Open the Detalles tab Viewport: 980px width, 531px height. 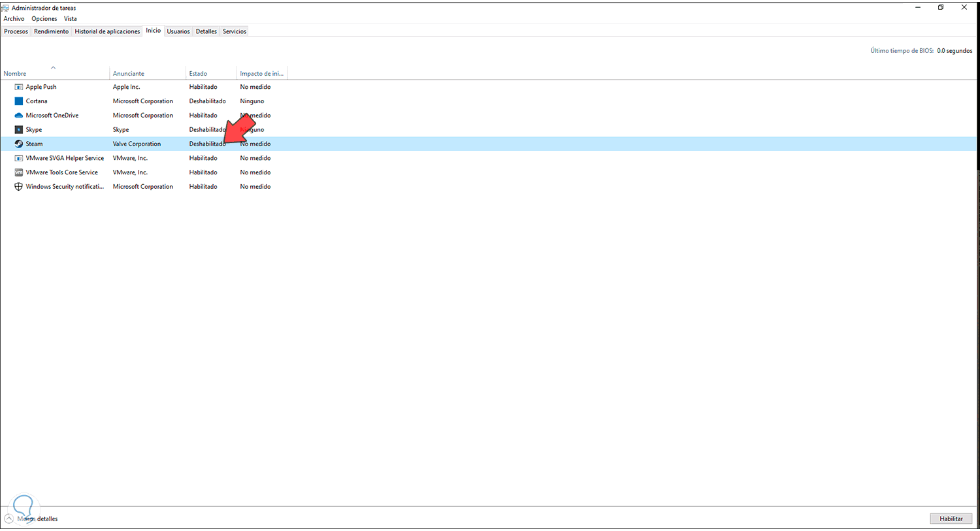click(206, 31)
